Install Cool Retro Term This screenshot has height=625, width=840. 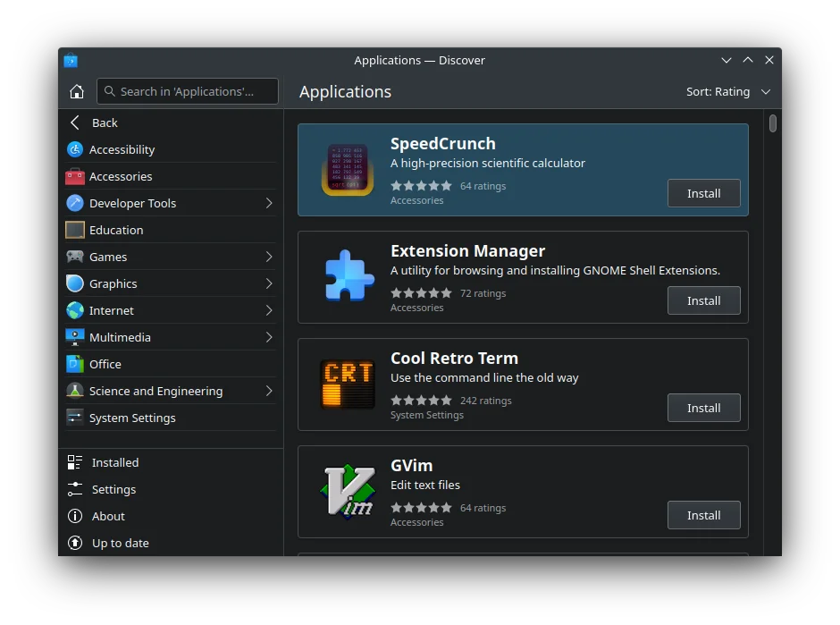click(703, 408)
